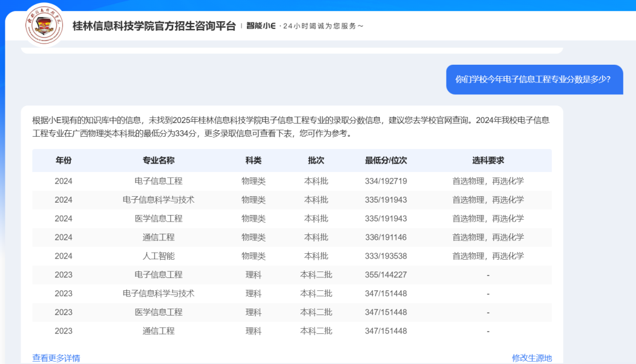Click the 批次 column header
The height and width of the screenshot is (364, 636).
316,160
